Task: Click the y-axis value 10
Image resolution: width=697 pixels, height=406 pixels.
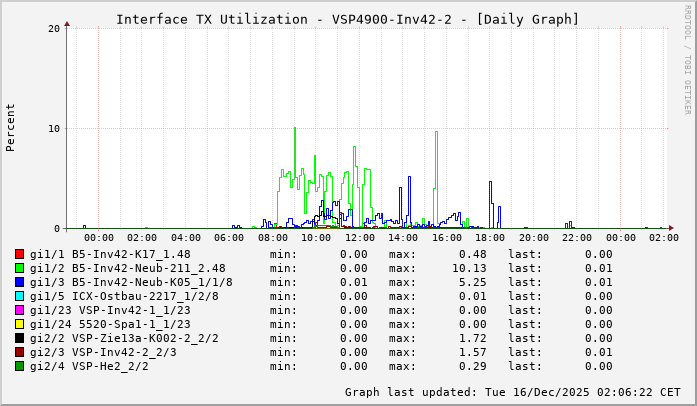Action: 54,129
